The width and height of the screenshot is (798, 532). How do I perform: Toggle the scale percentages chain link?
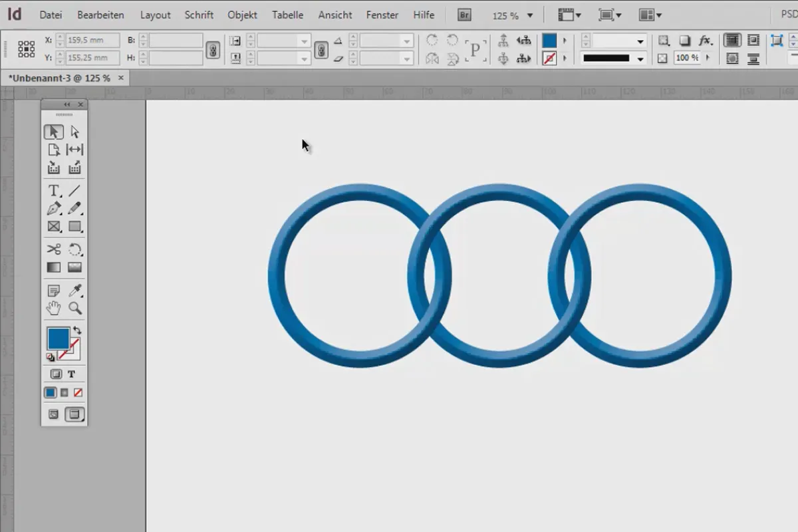tap(321, 49)
